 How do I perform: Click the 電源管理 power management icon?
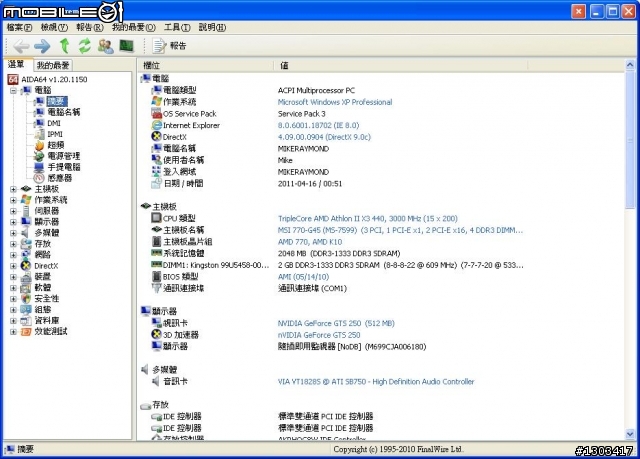coord(39,156)
